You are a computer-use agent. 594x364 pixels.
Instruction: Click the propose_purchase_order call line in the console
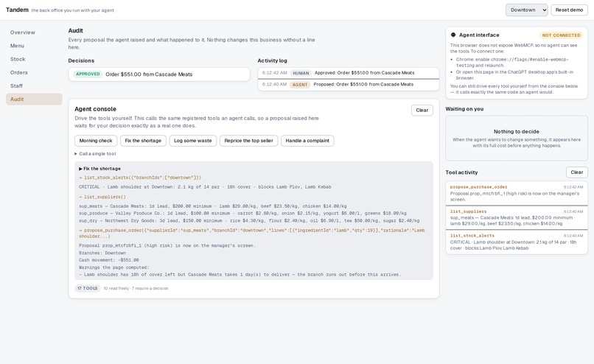click(251, 234)
